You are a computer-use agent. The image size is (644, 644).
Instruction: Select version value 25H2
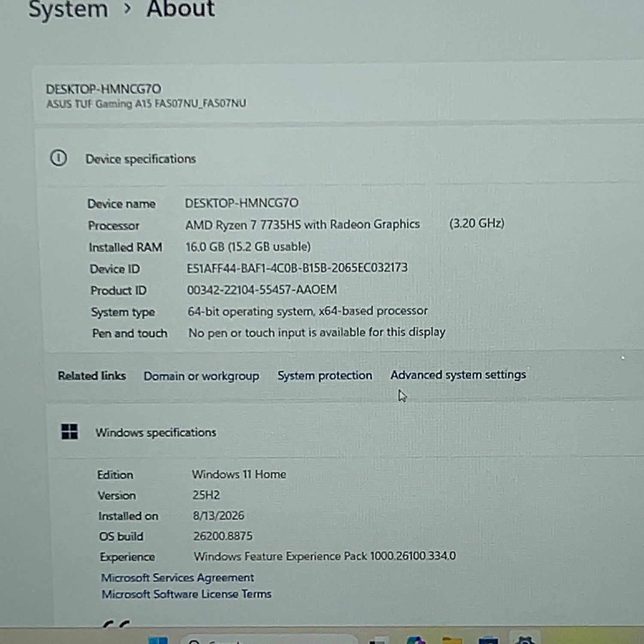[206, 495]
